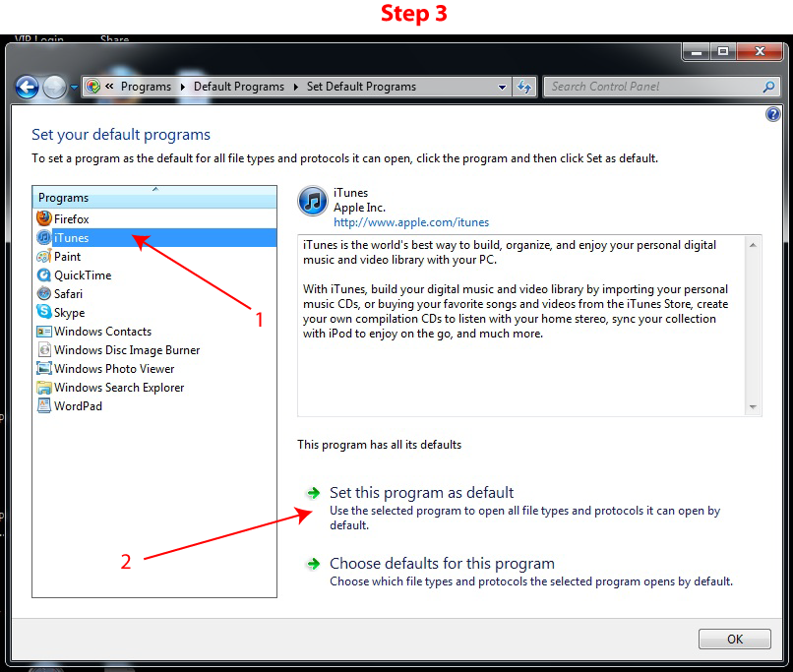793x672 pixels.
Task: Expand the address bar history dropdown
Action: click(502, 87)
